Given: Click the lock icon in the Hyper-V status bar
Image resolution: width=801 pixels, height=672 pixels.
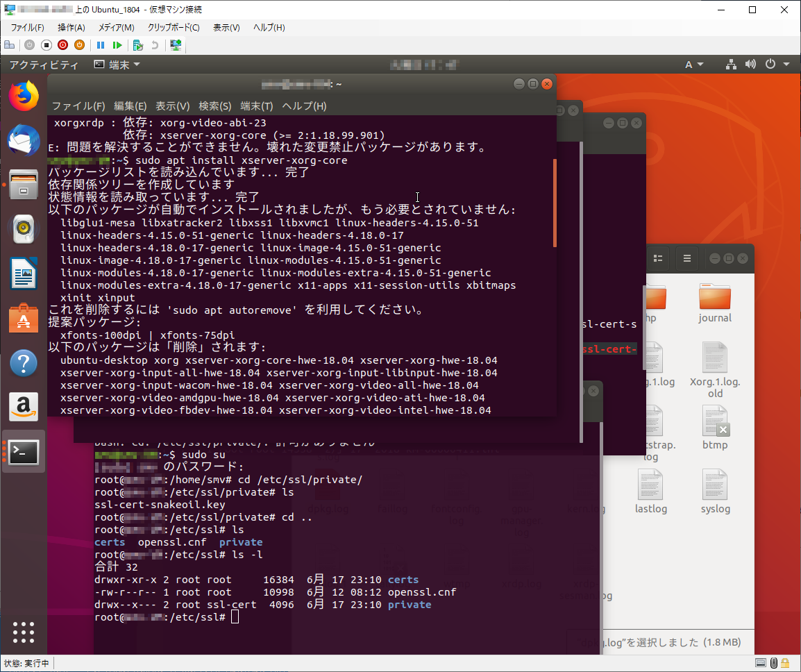Looking at the screenshot, I should pos(785,663).
